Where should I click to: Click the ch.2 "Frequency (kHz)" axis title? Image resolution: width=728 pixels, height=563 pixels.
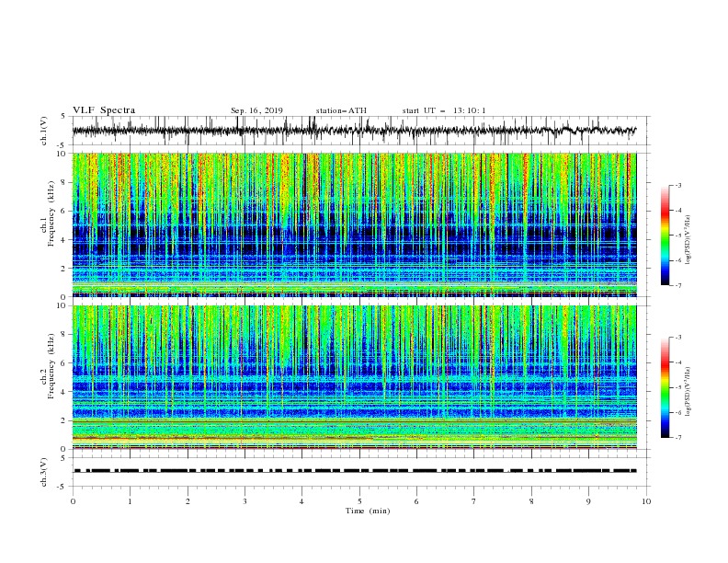click(51, 366)
